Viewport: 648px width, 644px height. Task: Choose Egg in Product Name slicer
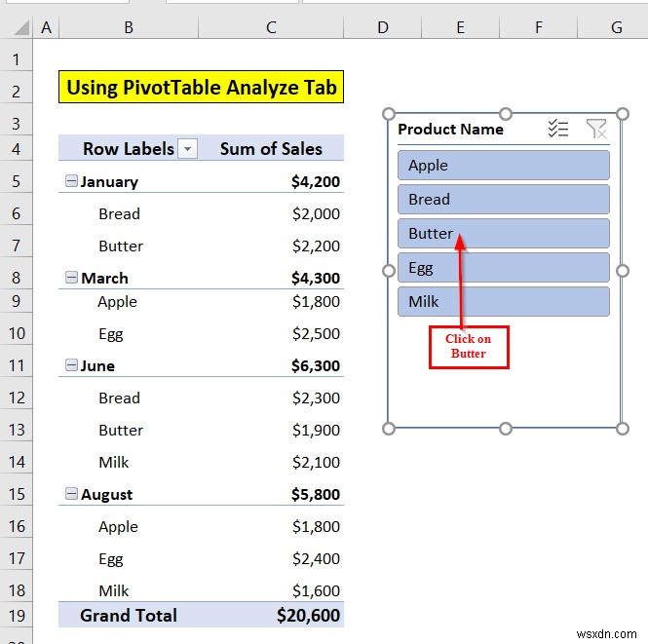(x=504, y=268)
